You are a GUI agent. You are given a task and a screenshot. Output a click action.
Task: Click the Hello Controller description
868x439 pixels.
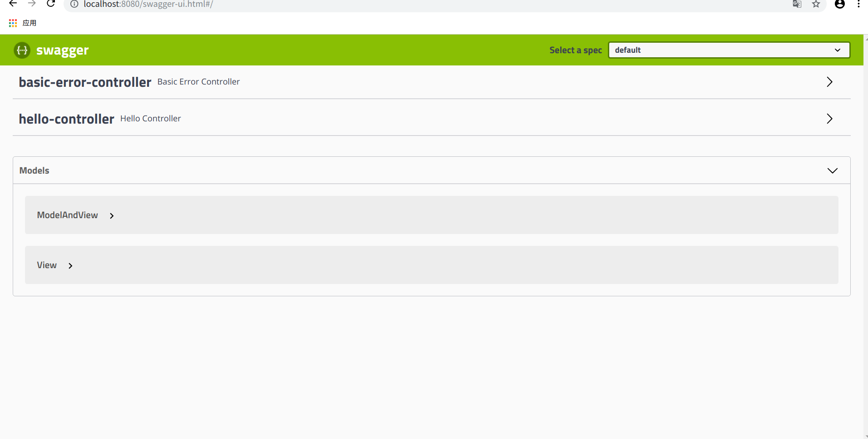click(x=150, y=119)
